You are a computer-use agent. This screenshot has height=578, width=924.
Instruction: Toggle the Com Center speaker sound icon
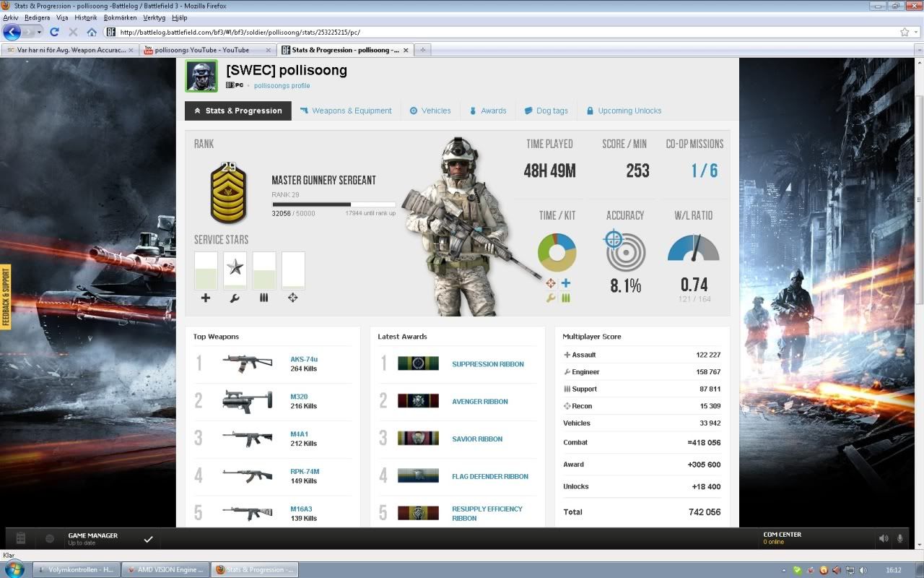coord(884,538)
